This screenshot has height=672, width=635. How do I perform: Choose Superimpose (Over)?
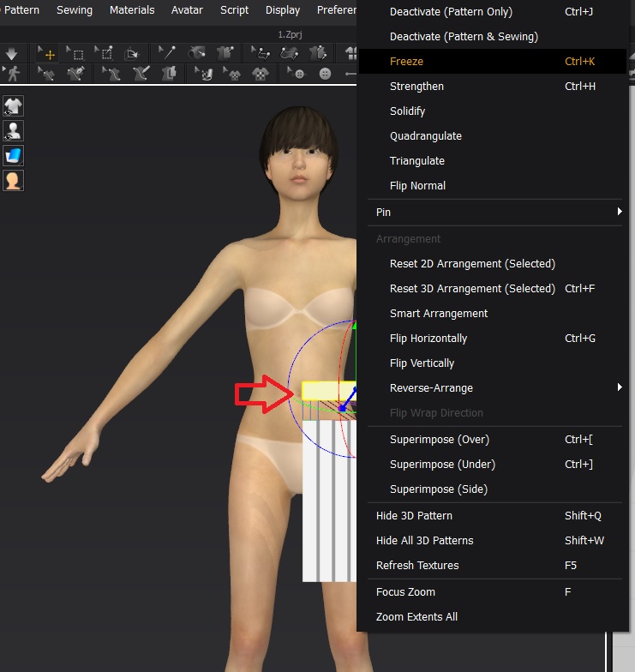[x=492, y=439]
